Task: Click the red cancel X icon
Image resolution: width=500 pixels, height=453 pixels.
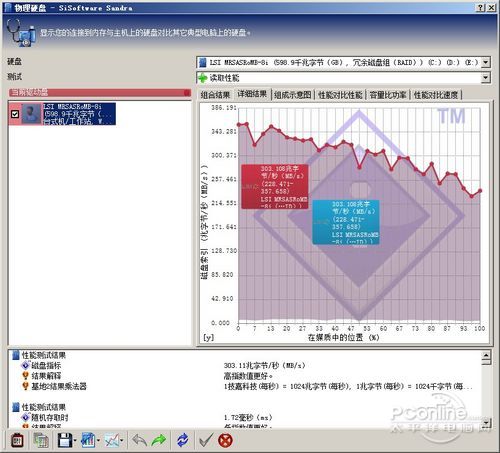Action: click(x=225, y=440)
